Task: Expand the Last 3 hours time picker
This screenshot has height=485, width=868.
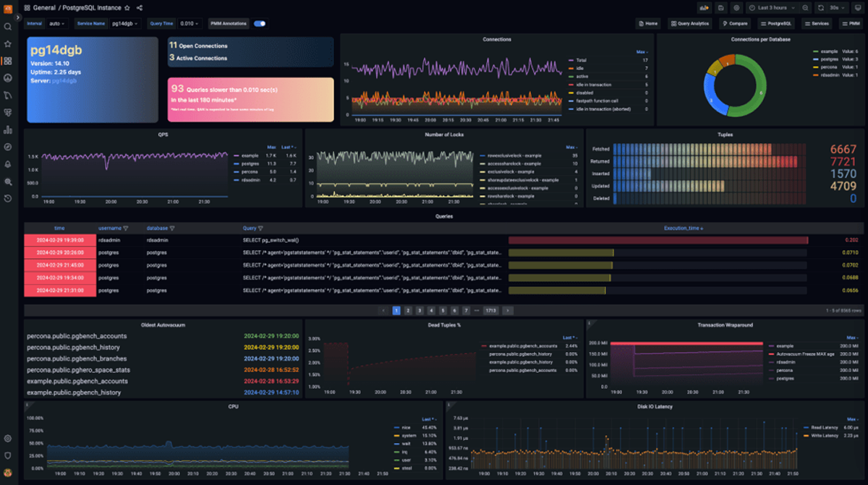Action: 771,8
